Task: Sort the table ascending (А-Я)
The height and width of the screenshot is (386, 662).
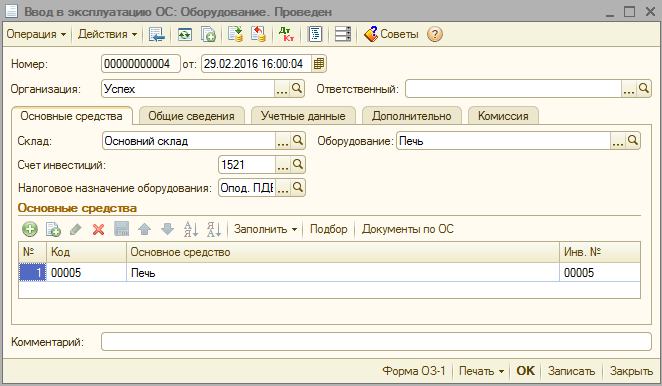Action: 191,229
